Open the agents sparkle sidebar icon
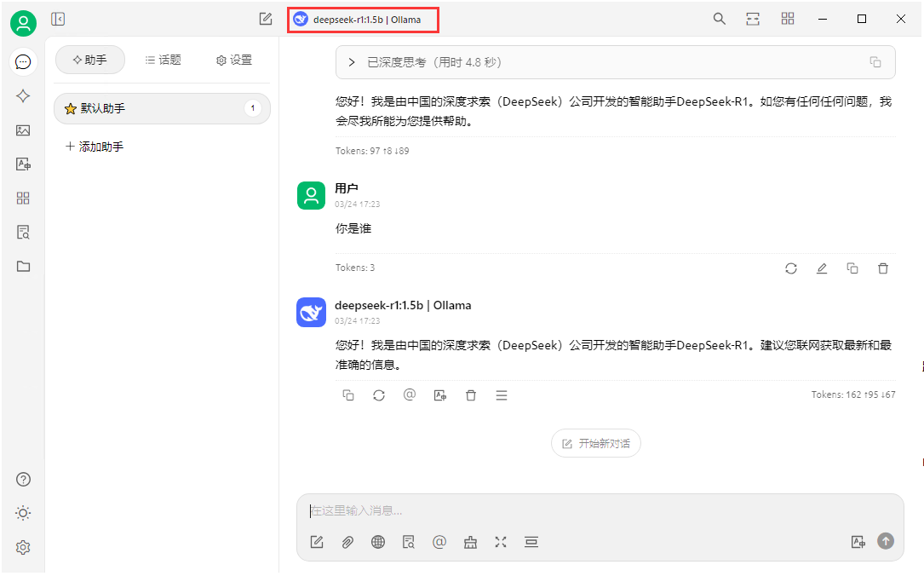This screenshot has width=924, height=576. coord(23,96)
